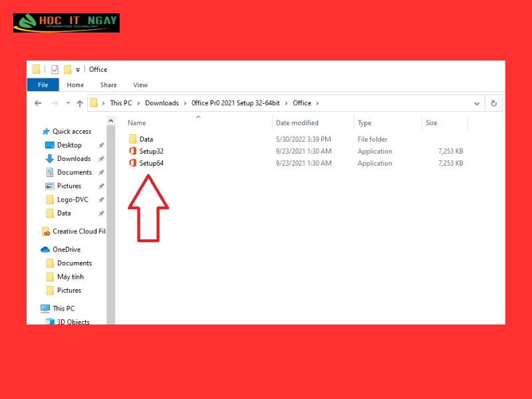
Task: Open the Setup64 Office installer icon
Action: coord(132,163)
